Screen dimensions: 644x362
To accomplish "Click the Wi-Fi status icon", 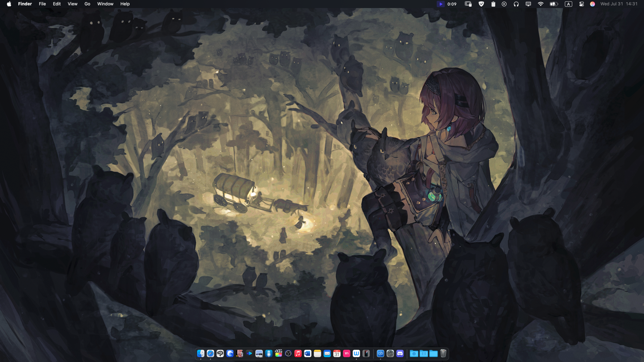I will [x=541, y=4].
